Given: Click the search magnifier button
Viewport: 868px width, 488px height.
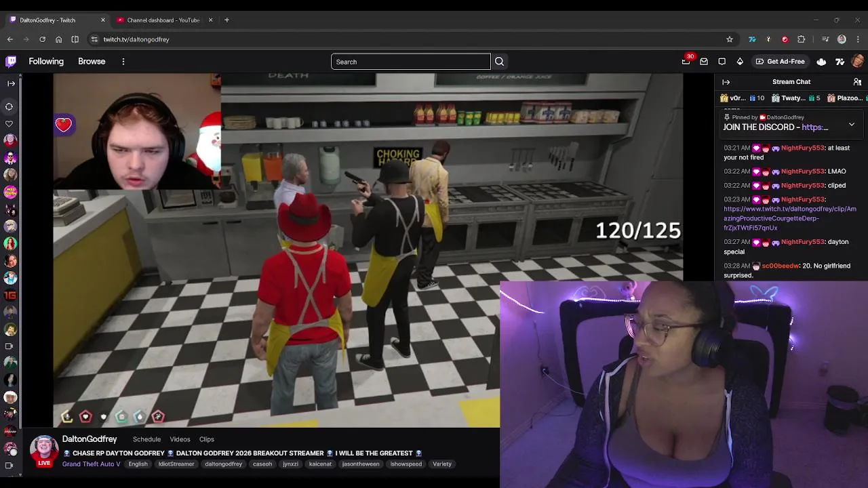Looking at the screenshot, I should pos(499,62).
